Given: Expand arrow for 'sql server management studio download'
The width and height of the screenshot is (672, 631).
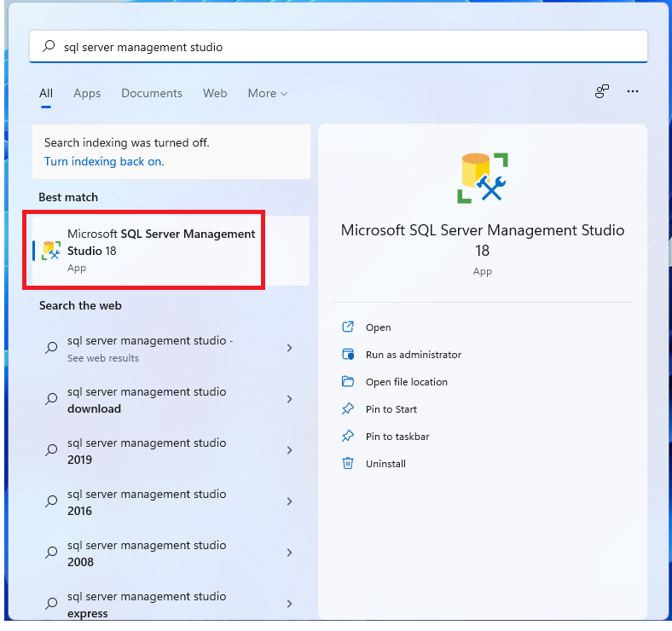Looking at the screenshot, I should coord(290,399).
